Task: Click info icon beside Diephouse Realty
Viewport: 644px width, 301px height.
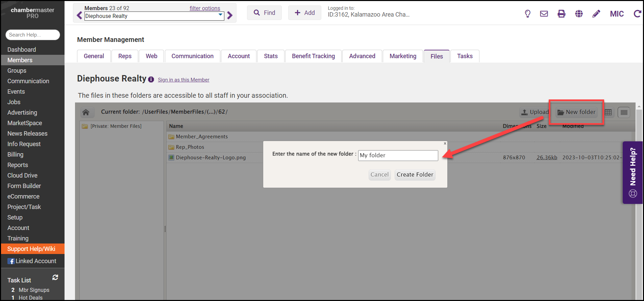Action: click(151, 79)
